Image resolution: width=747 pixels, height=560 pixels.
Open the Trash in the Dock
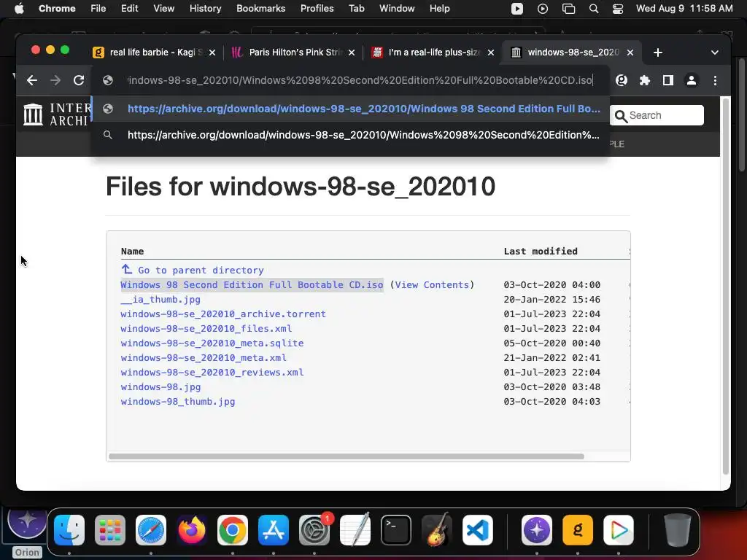point(678,530)
